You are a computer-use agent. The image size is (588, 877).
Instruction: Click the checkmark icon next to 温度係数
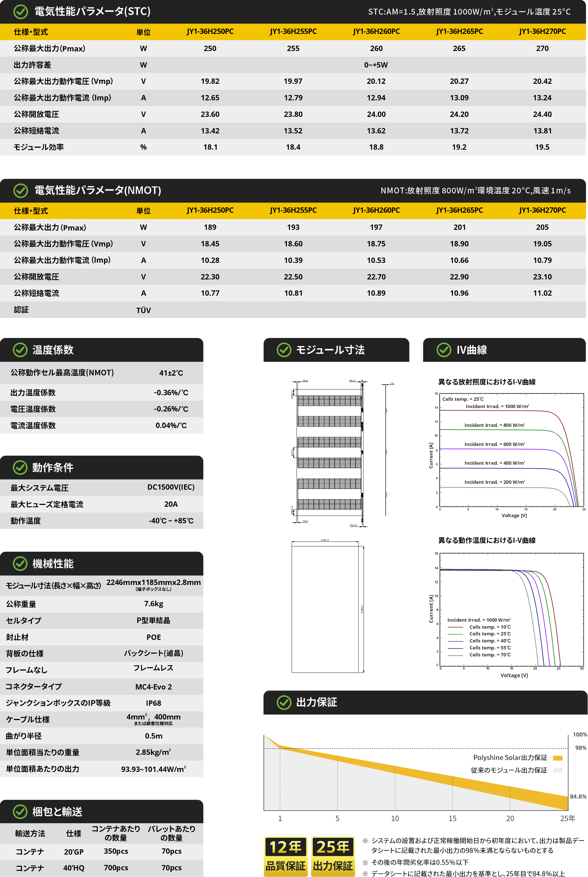click(x=20, y=350)
